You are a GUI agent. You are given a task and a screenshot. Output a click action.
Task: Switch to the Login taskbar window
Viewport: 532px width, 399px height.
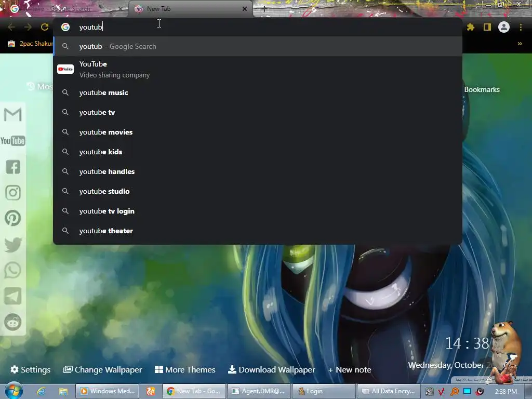coord(324,391)
